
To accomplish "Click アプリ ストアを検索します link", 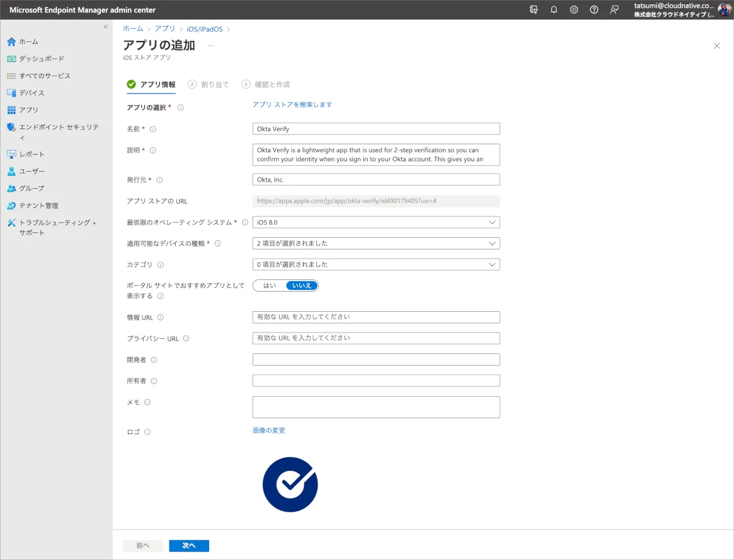I will [292, 105].
